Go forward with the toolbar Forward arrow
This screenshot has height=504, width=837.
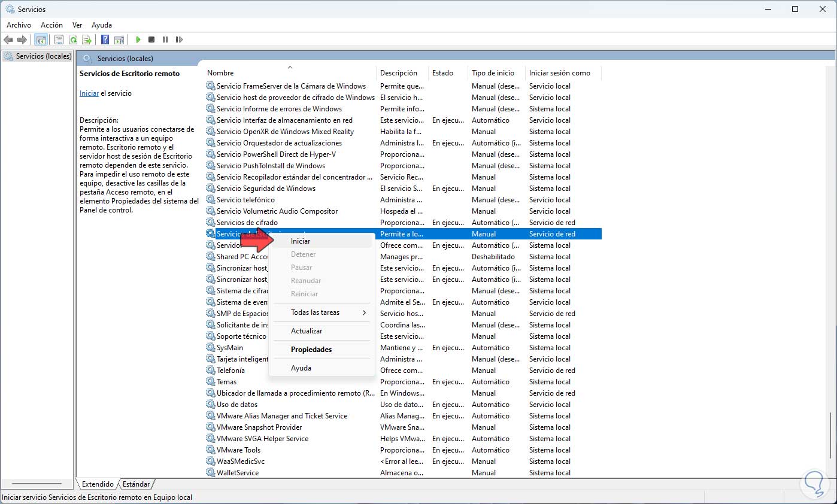tap(22, 40)
